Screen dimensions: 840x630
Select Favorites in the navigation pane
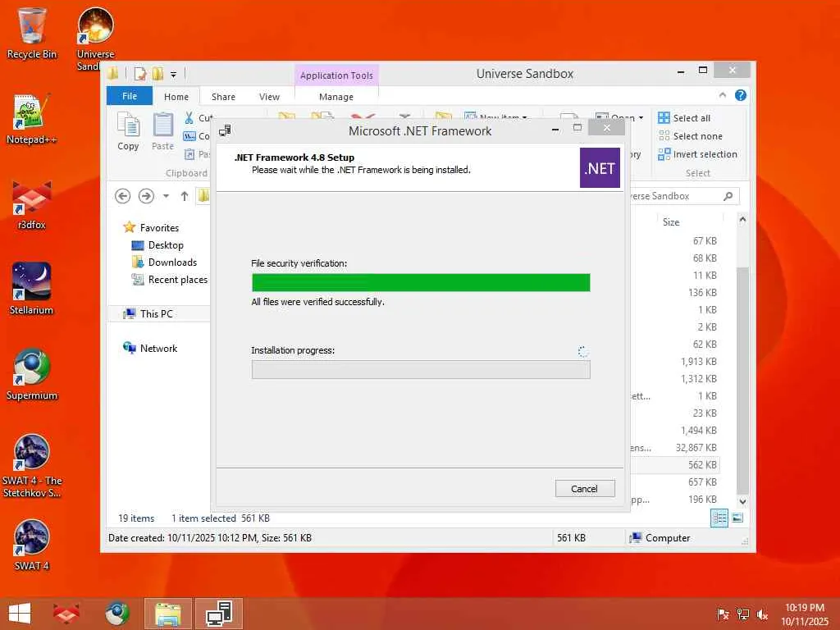coord(152,228)
